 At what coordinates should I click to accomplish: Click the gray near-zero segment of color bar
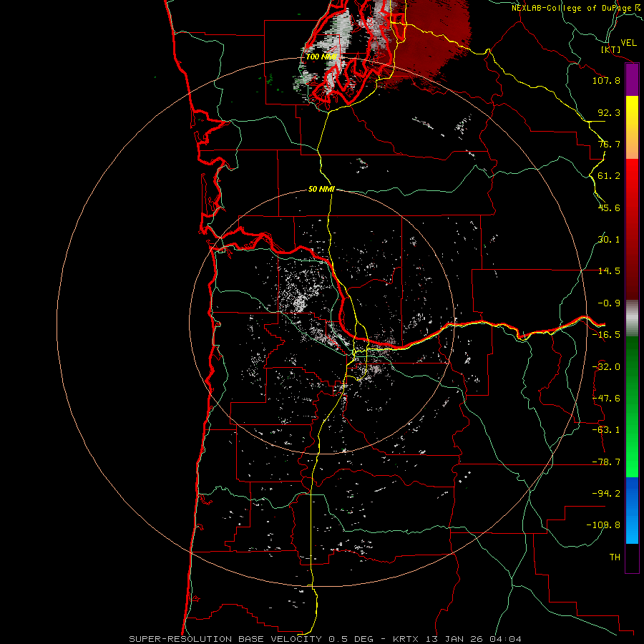(632, 318)
